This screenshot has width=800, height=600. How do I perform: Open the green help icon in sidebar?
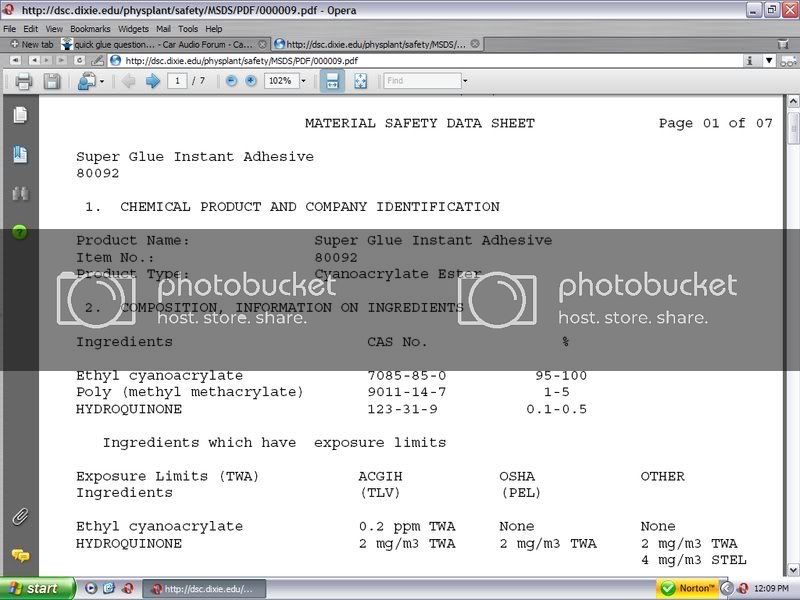pyautogui.click(x=19, y=232)
